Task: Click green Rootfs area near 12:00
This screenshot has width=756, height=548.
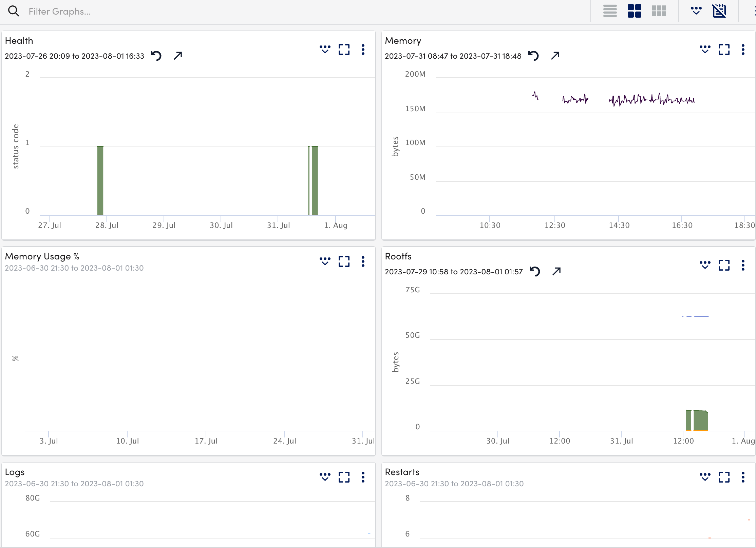Action: point(700,420)
